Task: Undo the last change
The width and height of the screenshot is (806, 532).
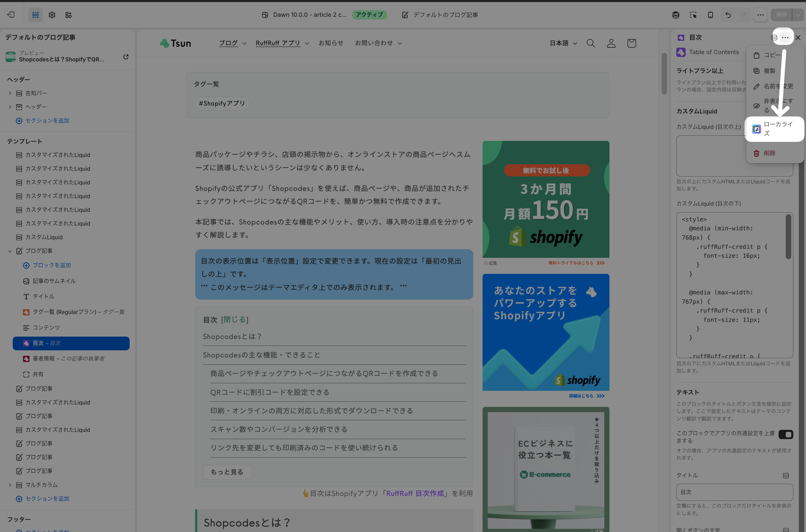Action: (x=728, y=15)
